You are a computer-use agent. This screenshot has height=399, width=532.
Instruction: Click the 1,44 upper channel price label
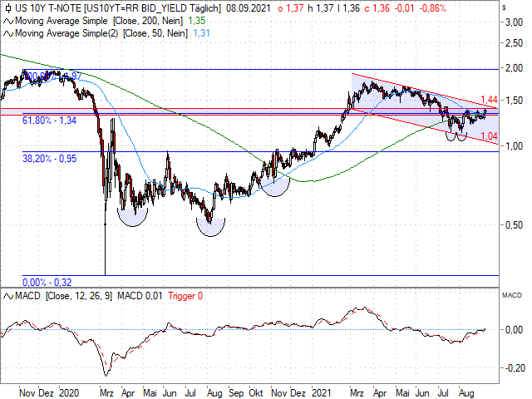pyautogui.click(x=490, y=99)
